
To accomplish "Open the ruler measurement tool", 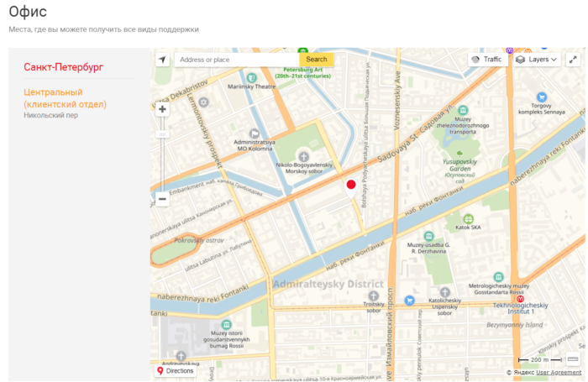I will coord(573,359).
